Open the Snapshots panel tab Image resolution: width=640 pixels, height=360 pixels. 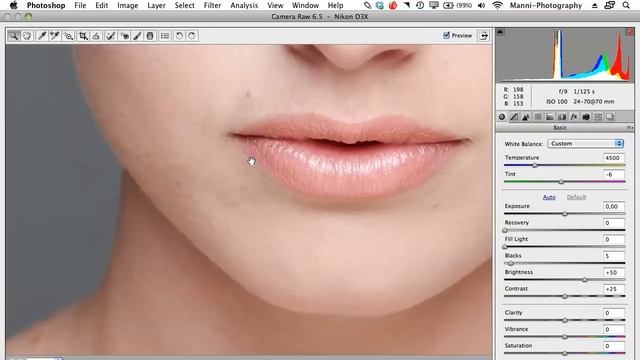(610, 117)
